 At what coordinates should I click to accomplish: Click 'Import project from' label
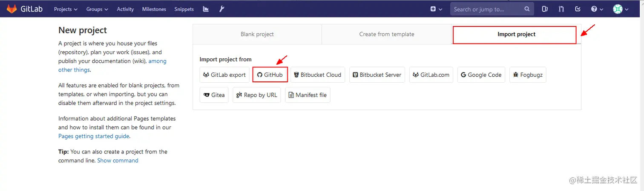click(x=226, y=59)
